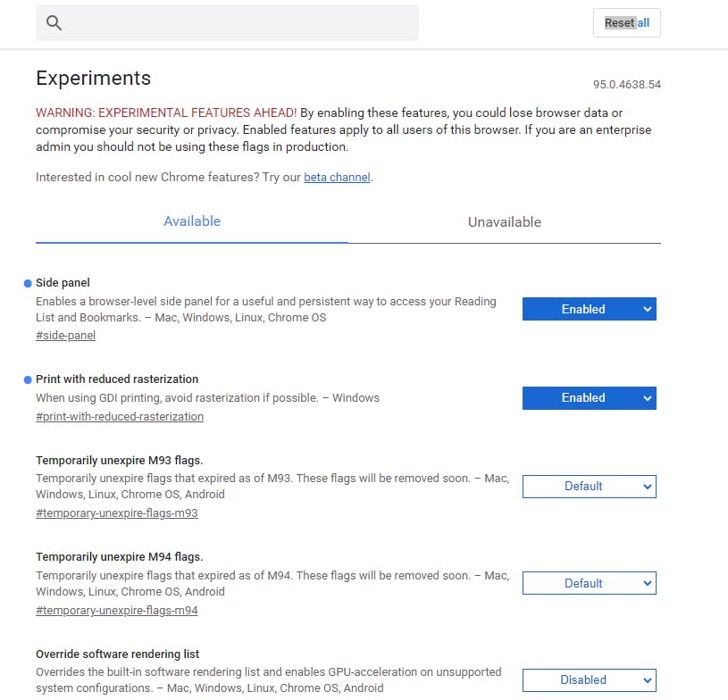Switch to the Unavailable tab
The height and width of the screenshot is (700, 728).
click(x=505, y=222)
